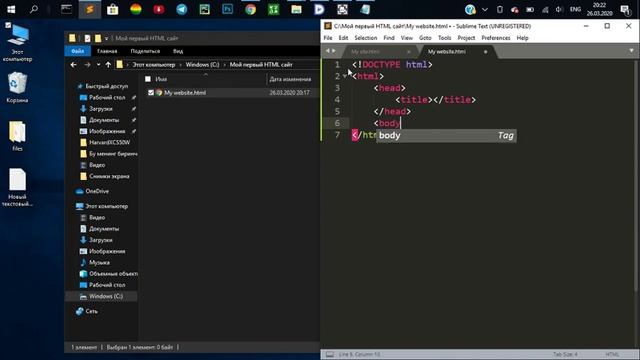The height and width of the screenshot is (360, 640).
Task: Open pinned Рабочий стол under quick access
Action: pyautogui.click(x=107, y=98)
